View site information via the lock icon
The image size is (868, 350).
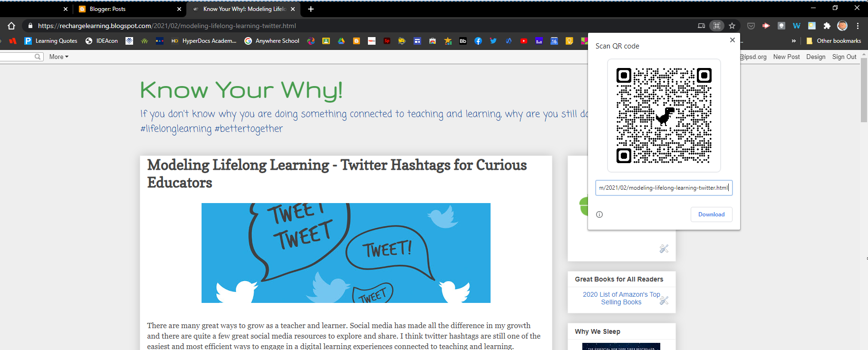[30, 26]
